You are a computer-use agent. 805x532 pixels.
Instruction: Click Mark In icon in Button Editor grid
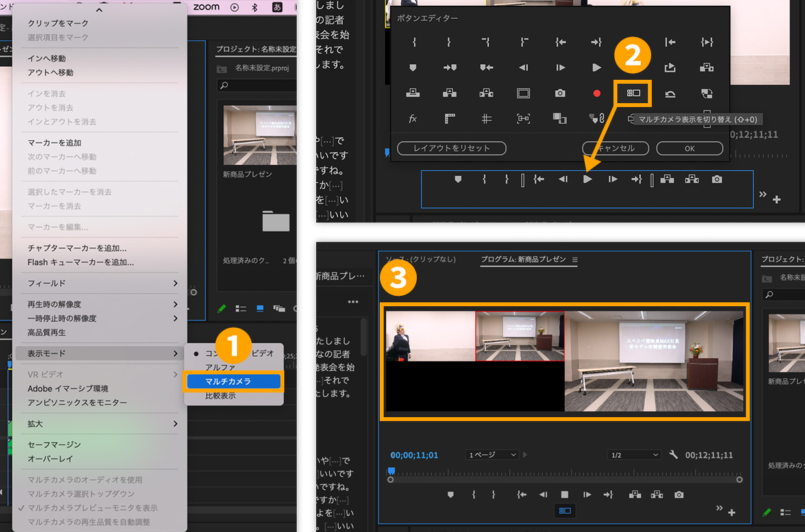click(x=414, y=42)
